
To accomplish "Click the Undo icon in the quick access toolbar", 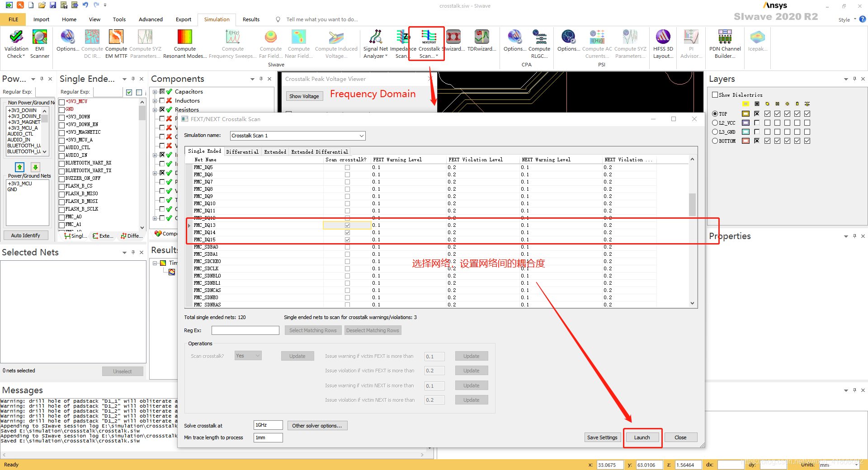I will coord(85,5).
